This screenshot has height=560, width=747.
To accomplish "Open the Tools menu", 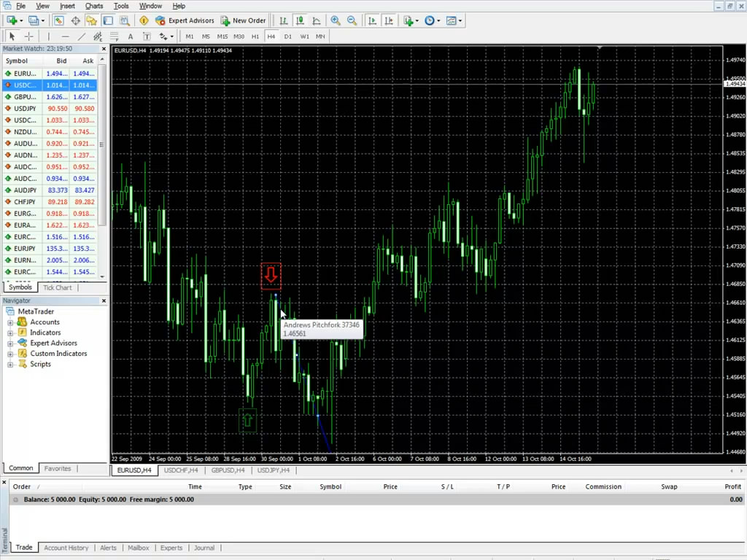I will [x=121, y=6].
